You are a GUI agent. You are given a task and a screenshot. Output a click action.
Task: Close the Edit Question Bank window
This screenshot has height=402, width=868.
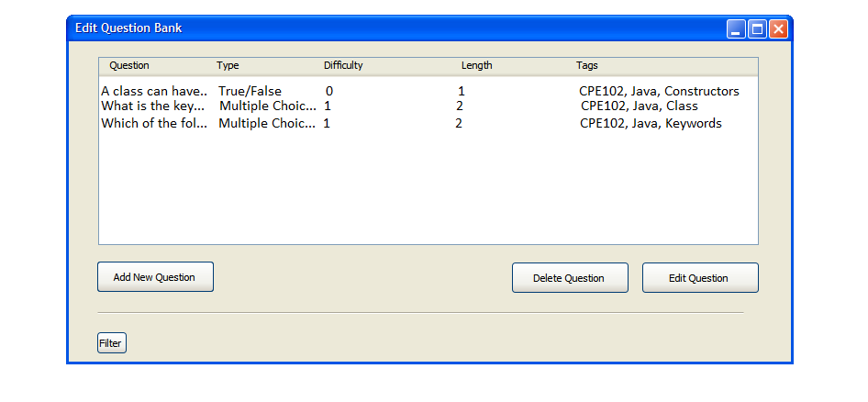[x=778, y=29]
